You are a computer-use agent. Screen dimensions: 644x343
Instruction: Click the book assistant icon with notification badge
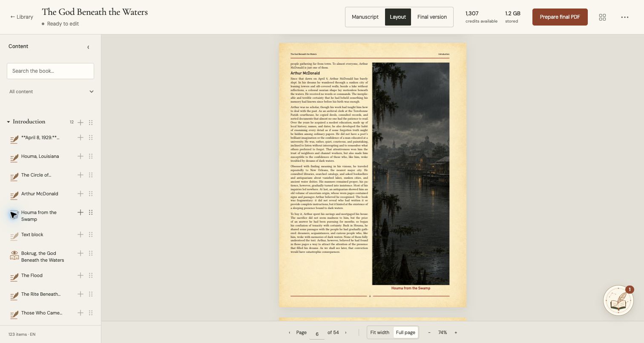(618, 300)
